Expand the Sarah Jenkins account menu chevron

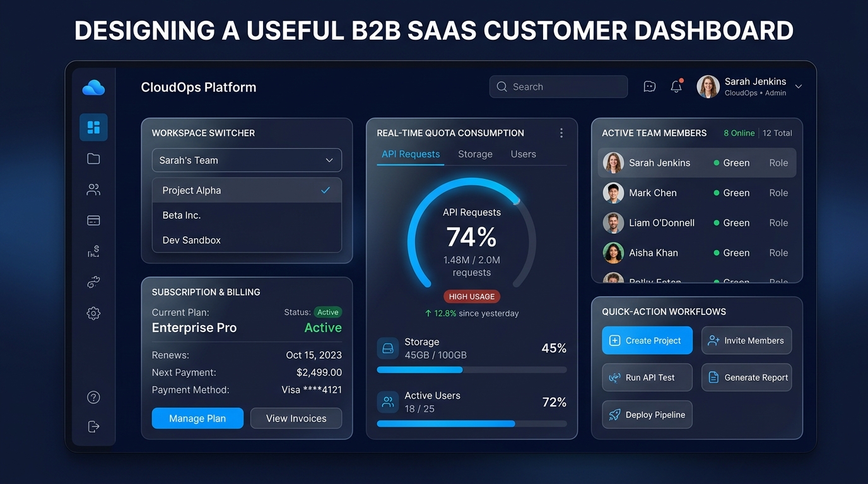coord(799,87)
